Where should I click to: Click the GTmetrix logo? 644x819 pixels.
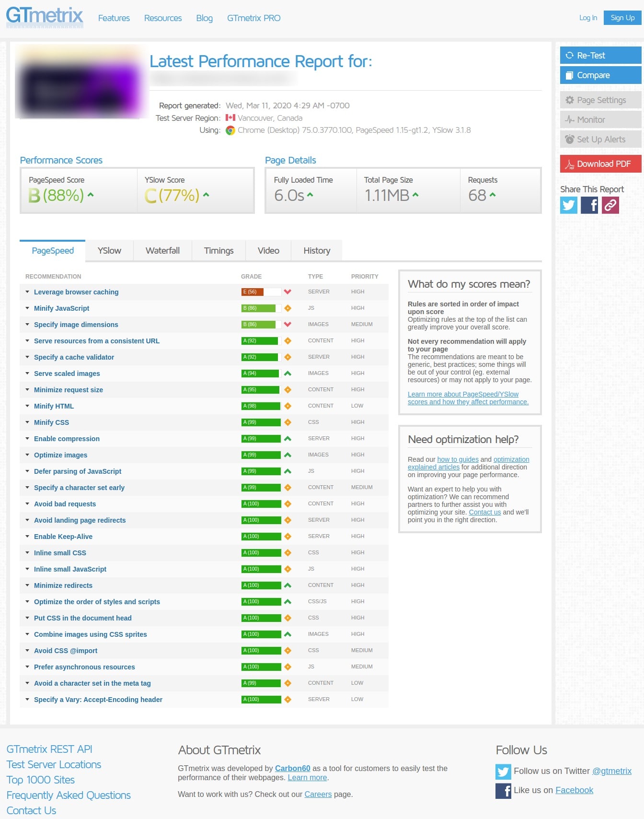45,17
